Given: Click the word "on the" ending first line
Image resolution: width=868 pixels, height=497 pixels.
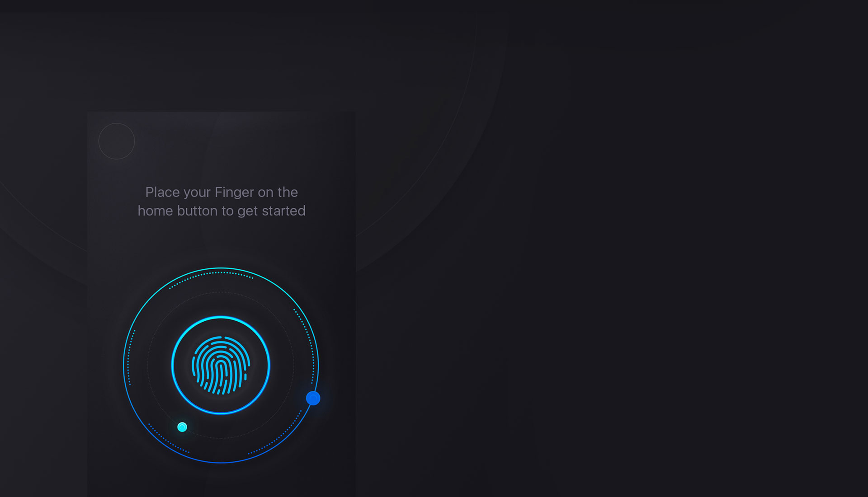Looking at the screenshot, I should pyautogui.click(x=278, y=192).
